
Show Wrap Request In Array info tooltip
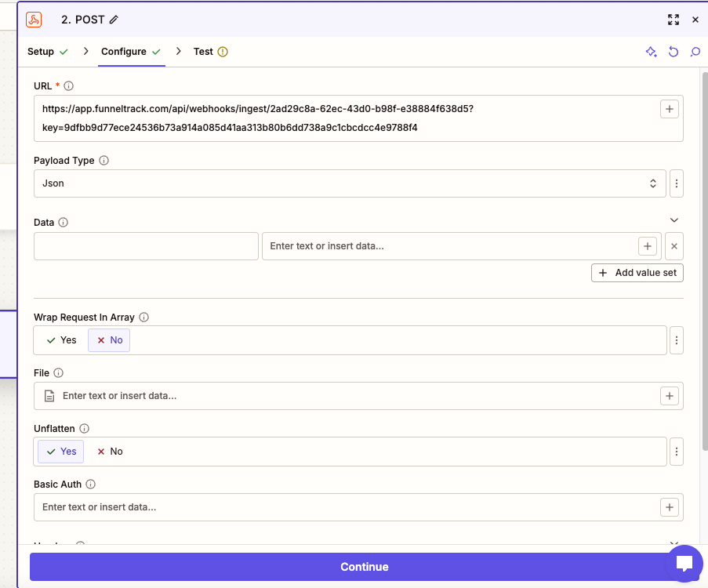tap(143, 317)
